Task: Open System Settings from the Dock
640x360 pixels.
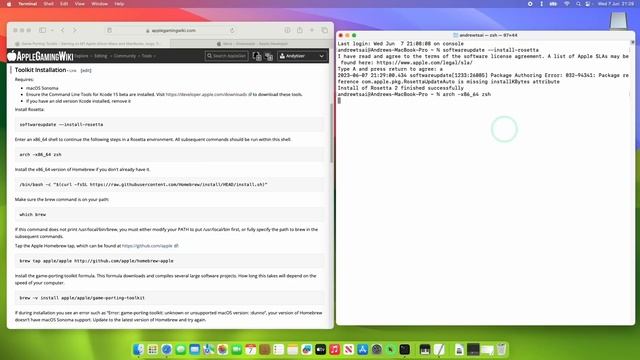Action: click(x=377, y=349)
